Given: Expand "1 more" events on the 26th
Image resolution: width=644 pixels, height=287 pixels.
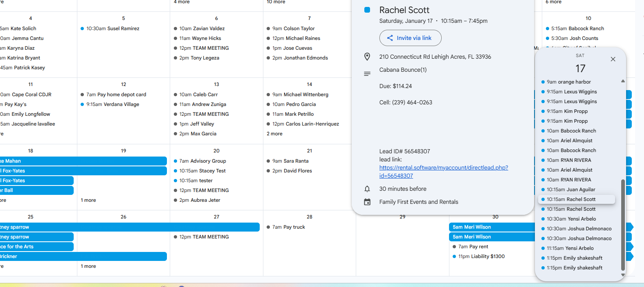Looking at the screenshot, I should tap(88, 266).
